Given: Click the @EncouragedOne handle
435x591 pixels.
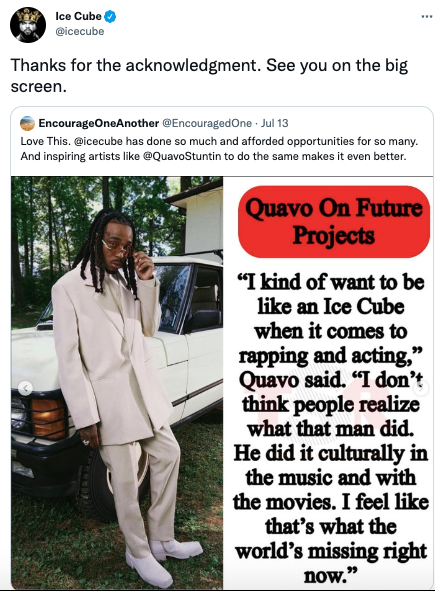Looking at the screenshot, I should click(x=207, y=123).
